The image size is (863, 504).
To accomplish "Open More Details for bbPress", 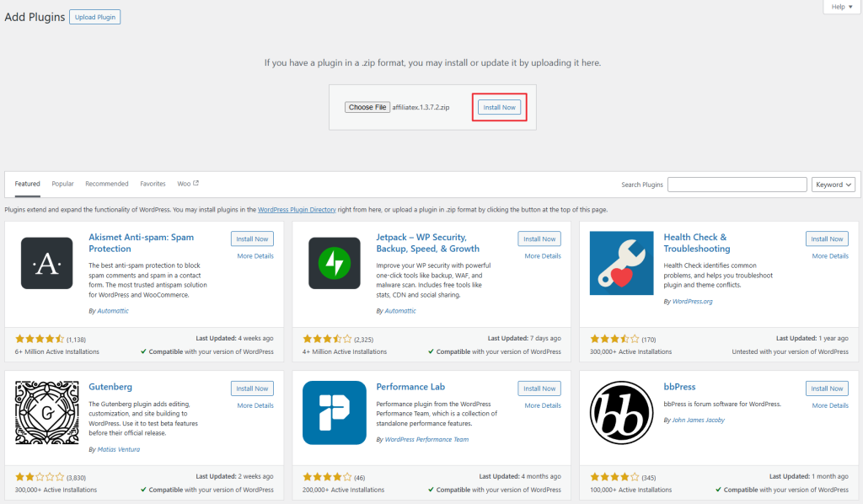I will pos(830,405).
